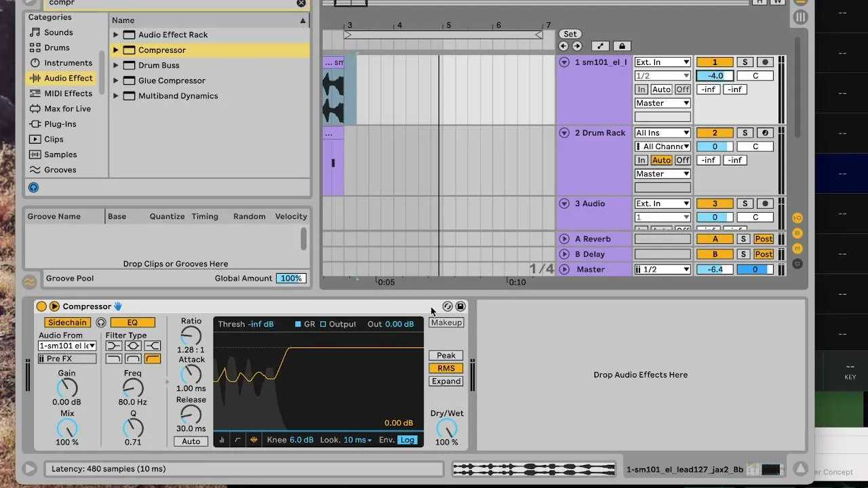Viewport: 868px width, 488px height.
Task: Toggle the Output display checkbox
Action: tap(323, 324)
